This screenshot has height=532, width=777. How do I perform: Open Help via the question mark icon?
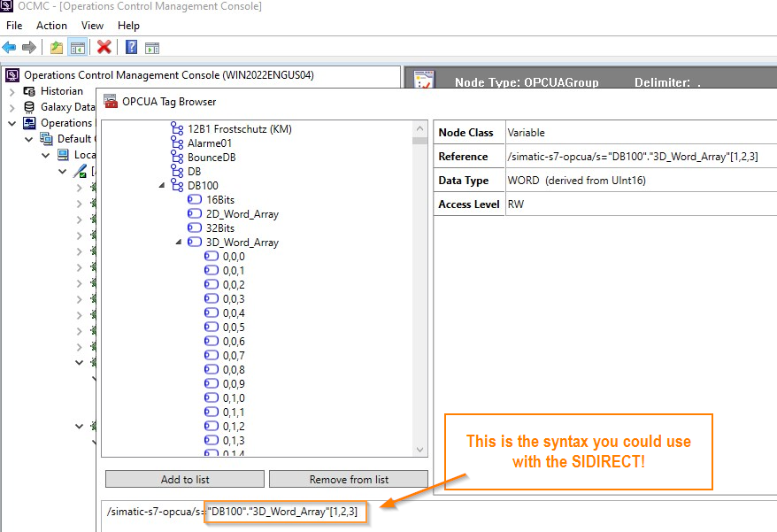(131, 48)
